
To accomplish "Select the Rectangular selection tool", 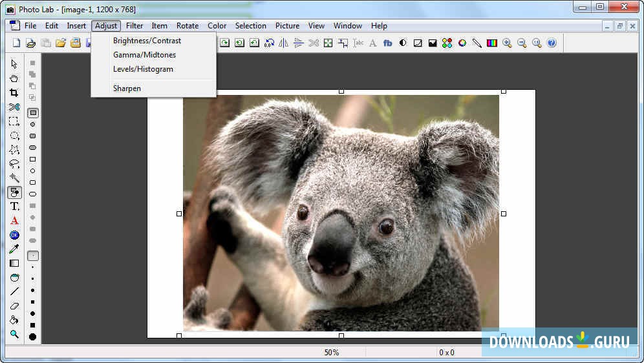I will pos(14,121).
